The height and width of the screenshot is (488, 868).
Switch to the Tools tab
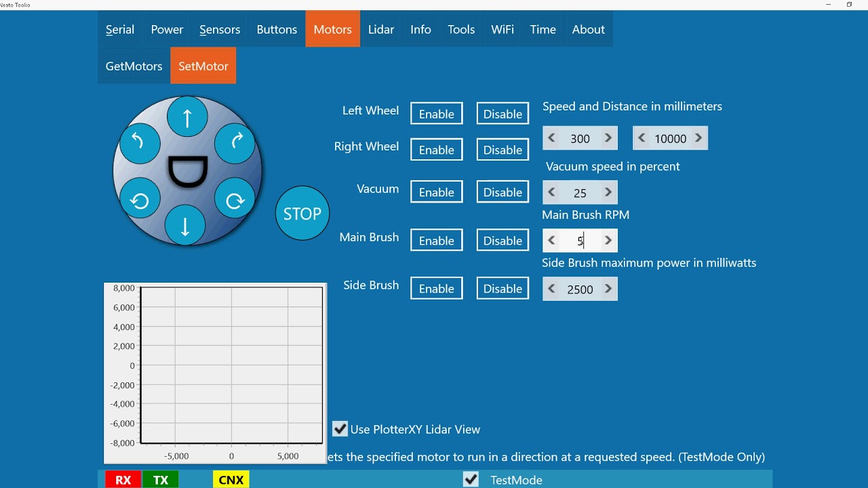point(461,29)
